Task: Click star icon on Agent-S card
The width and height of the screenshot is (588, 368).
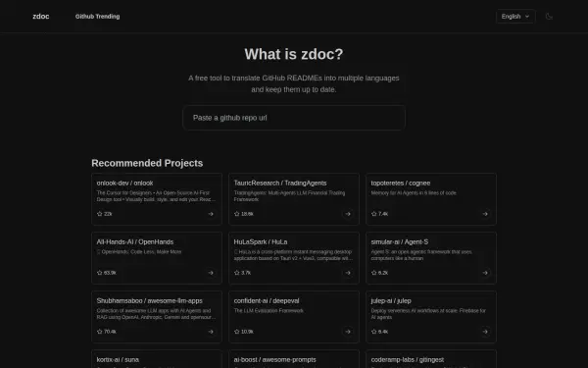Action: tap(374, 273)
